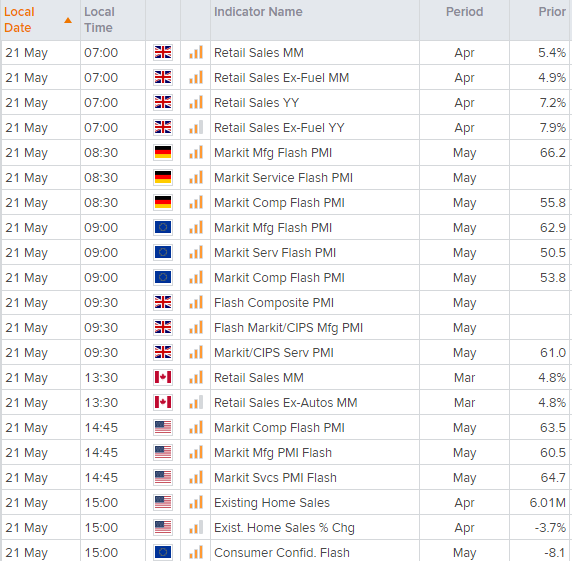This screenshot has width=572, height=561.
Task: Click the EU flag beside Markit Serv Flash PMI
Action: [x=163, y=252]
